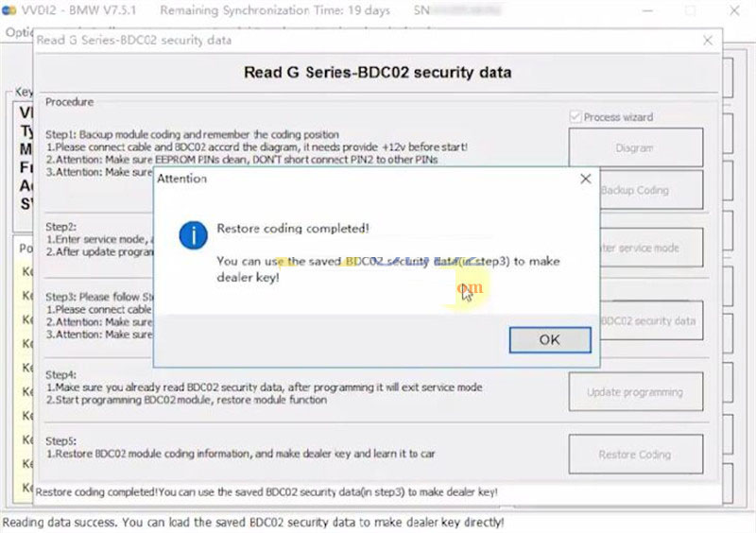Select 'Restore coding completed!' text in dialog
The image size is (756, 533).
click(293, 228)
